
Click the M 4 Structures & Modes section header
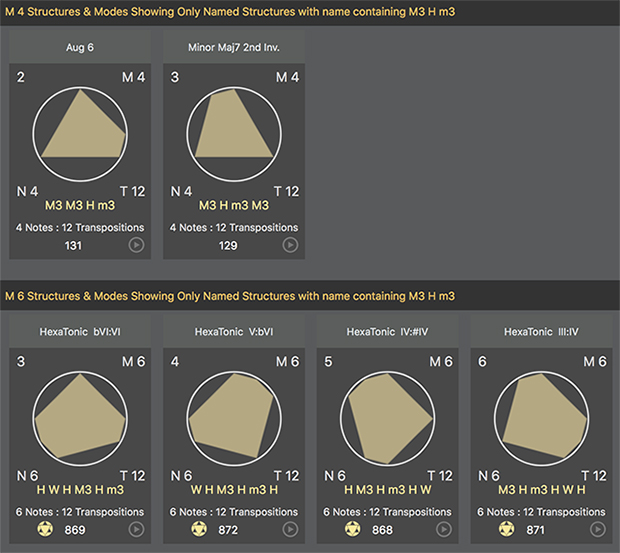pyautogui.click(x=230, y=12)
